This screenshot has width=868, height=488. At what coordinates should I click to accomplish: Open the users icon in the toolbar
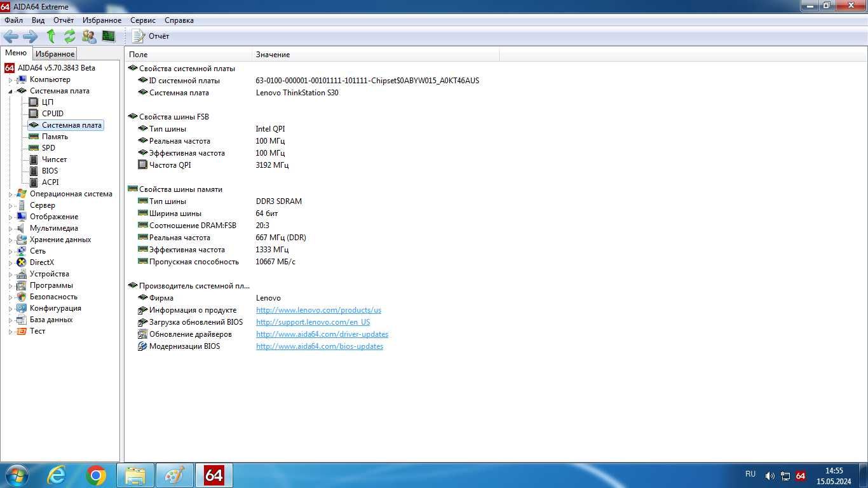pos(89,36)
